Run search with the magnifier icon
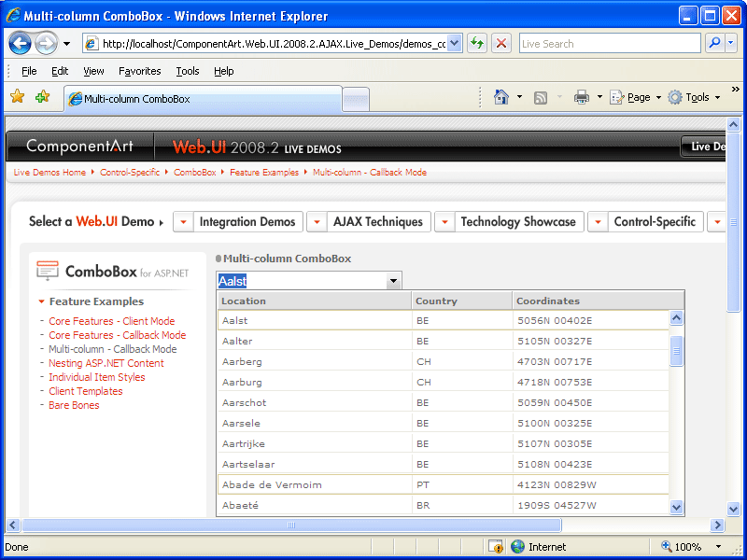747x560 pixels. coord(714,43)
